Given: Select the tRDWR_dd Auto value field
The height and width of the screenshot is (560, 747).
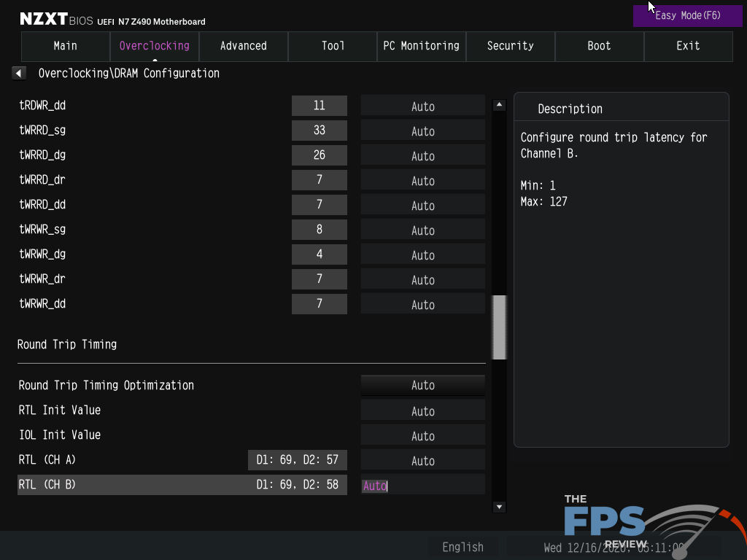Looking at the screenshot, I should tap(422, 106).
